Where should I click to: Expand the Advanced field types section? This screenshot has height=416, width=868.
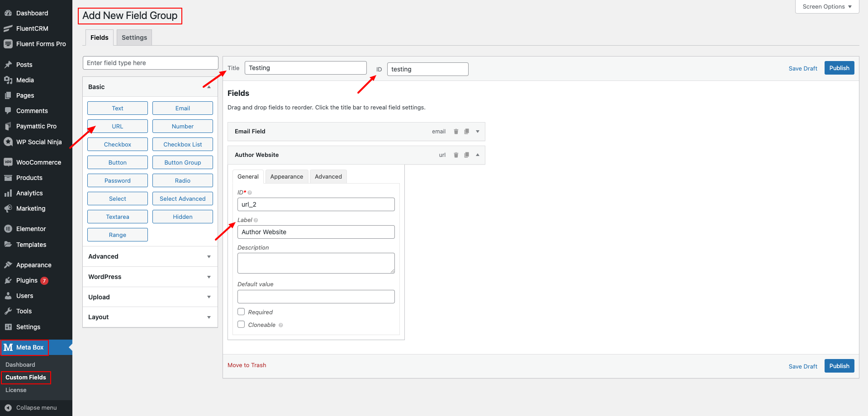click(x=209, y=256)
